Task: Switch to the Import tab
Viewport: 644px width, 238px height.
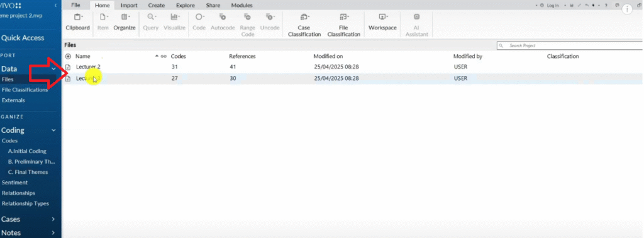Action: [x=129, y=5]
